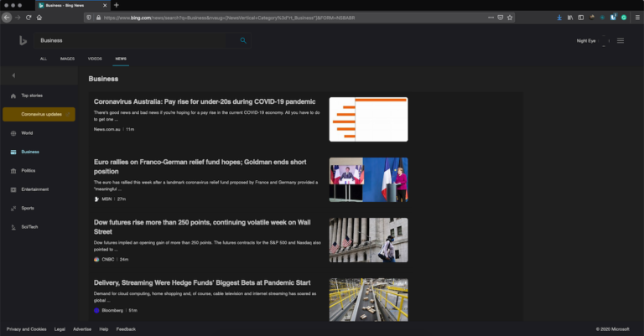This screenshot has height=336, width=644.
Task: Open the Coronavirus updates sidebar item
Action: tap(39, 115)
